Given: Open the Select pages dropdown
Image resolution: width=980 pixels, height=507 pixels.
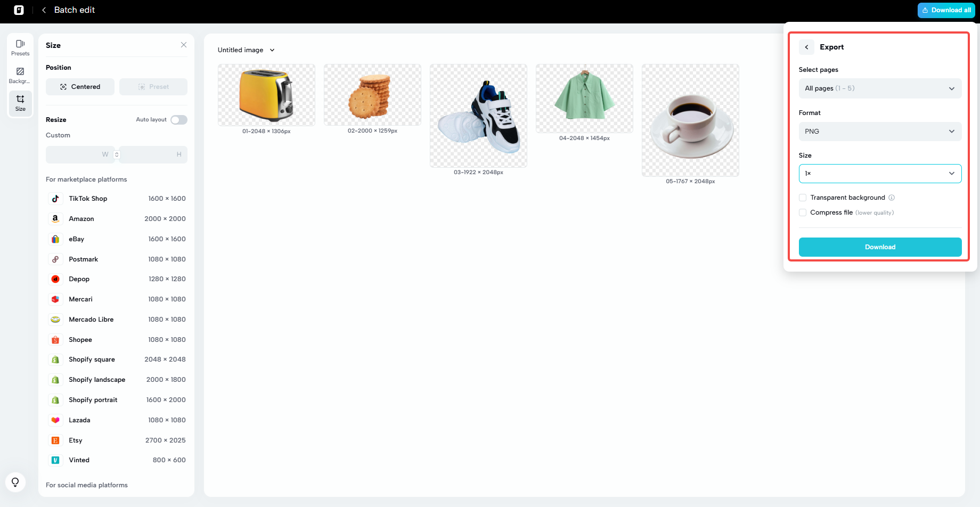Looking at the screenshot, I should [880, 88].
